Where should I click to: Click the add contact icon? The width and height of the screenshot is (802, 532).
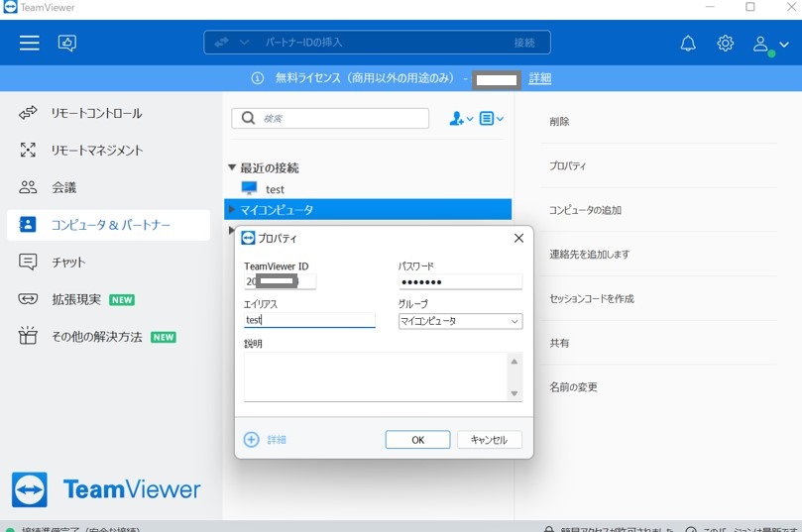(461, 119)
